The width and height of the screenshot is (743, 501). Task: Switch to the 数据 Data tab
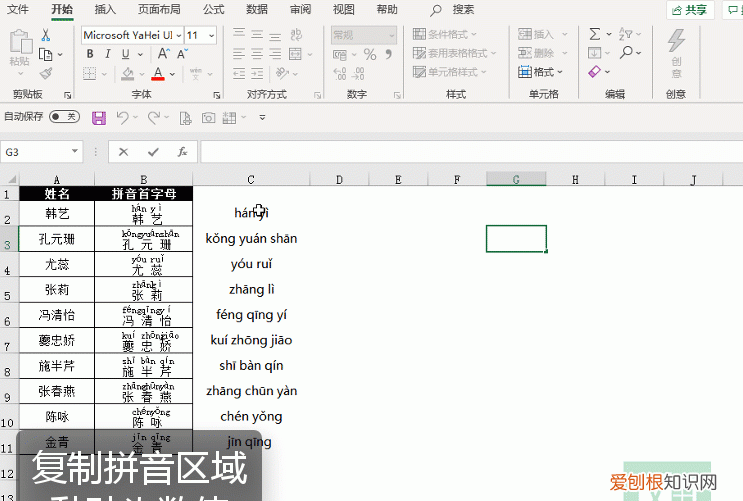click(x=257, y=9)
